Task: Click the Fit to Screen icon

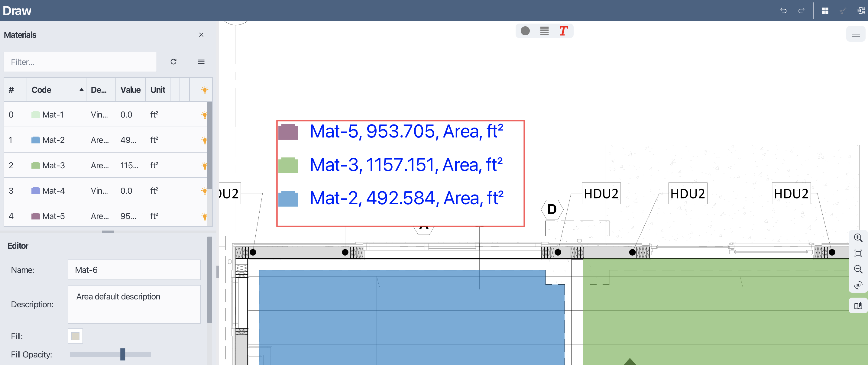Action: pyautogui.click(x=859, y=254)
